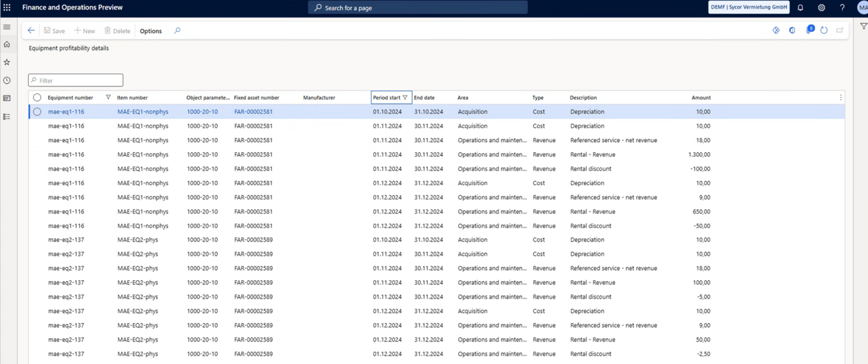Switch to the Options tab
The width and height of the screenshot is (868, 364).
pyautogui.click(x=150, y=31)
